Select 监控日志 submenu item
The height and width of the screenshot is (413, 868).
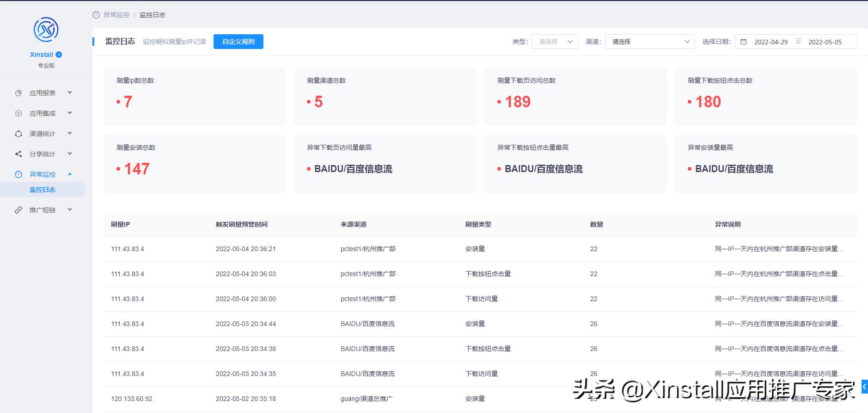coord(43,190)
